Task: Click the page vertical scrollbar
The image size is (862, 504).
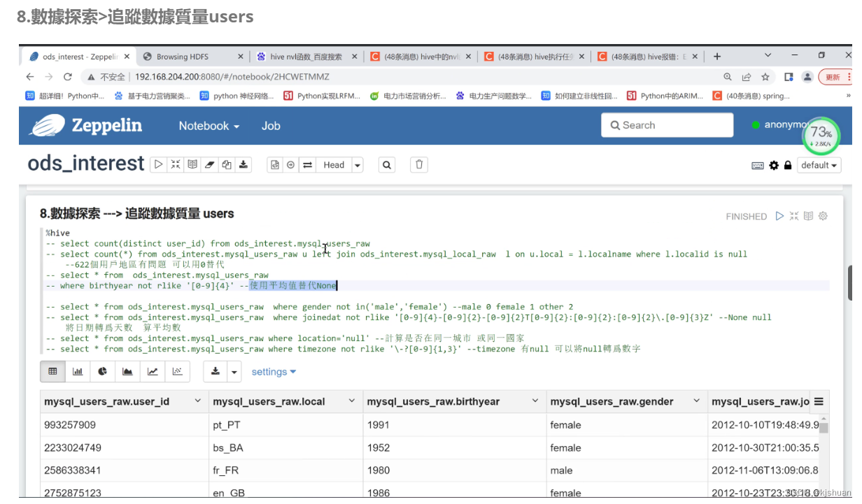Action: [x=849, y=282]
